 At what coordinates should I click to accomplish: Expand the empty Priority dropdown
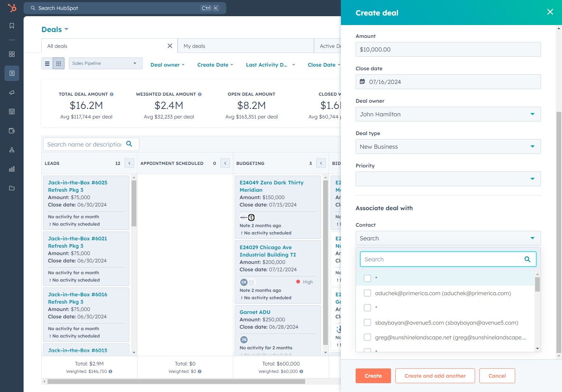point(448,179)
